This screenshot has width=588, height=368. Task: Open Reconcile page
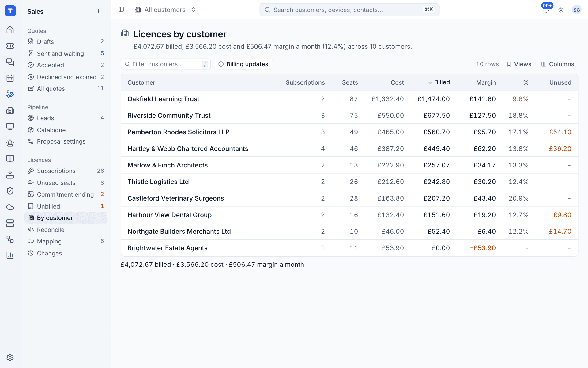tap(66, 230)
